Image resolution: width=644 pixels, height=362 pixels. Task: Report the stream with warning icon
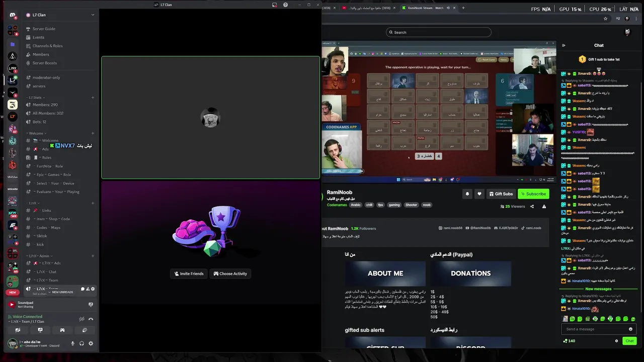(x=544, y=206)
